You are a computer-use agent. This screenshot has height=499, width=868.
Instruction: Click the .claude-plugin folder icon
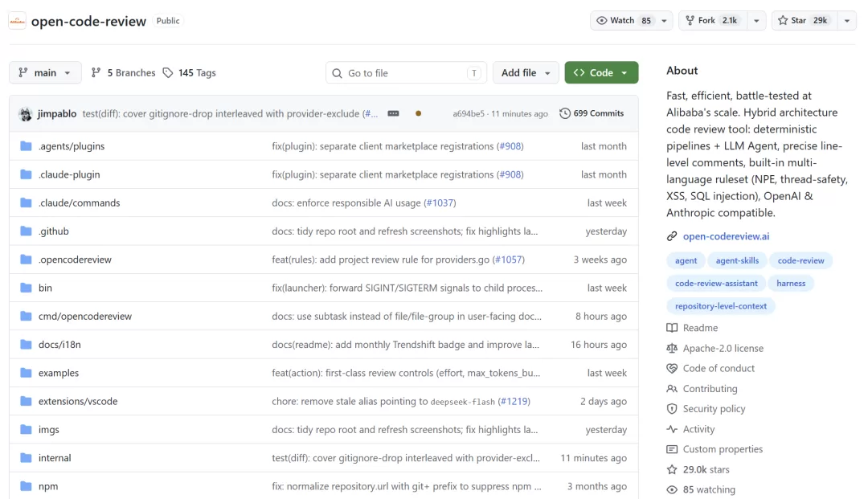point(26,174)
